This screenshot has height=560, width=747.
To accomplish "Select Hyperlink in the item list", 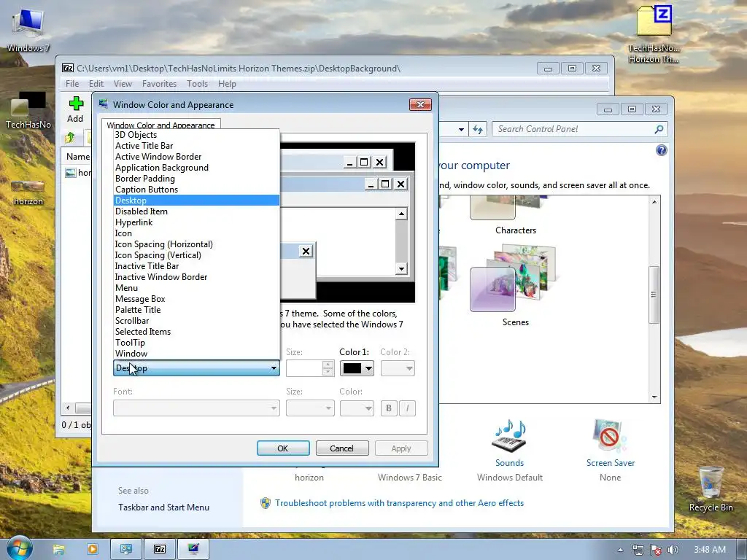I will click(196, 222).
